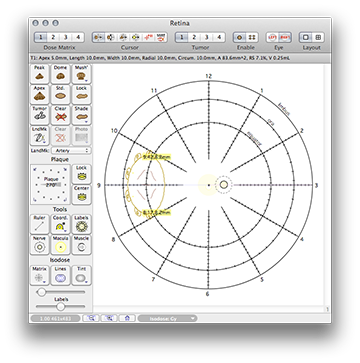
Task: Toggle the Macula display
Action: (x=60, y=245)
